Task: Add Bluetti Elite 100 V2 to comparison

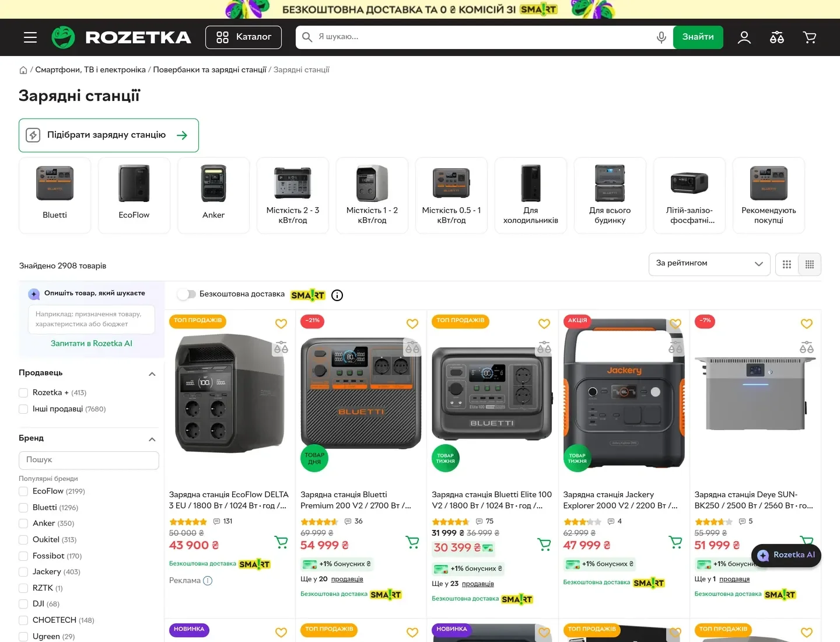Action: pyautogui.click(x=544, y=348)
